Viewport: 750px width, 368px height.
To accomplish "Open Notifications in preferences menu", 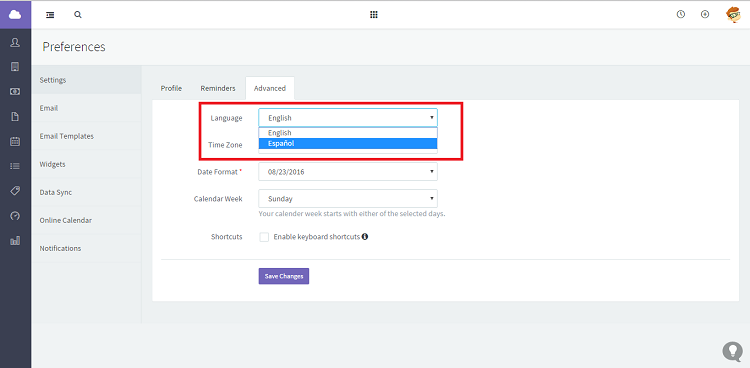I will (x=86, y=248).
